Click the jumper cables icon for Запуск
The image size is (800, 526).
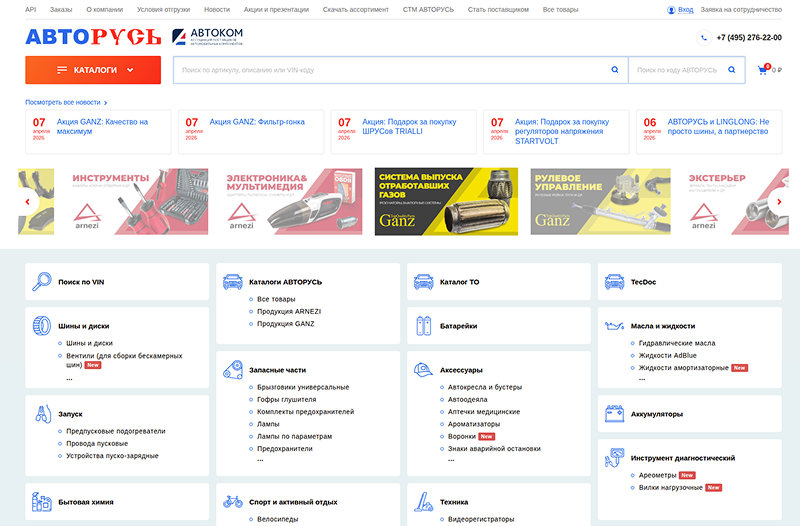click(43, 414)
